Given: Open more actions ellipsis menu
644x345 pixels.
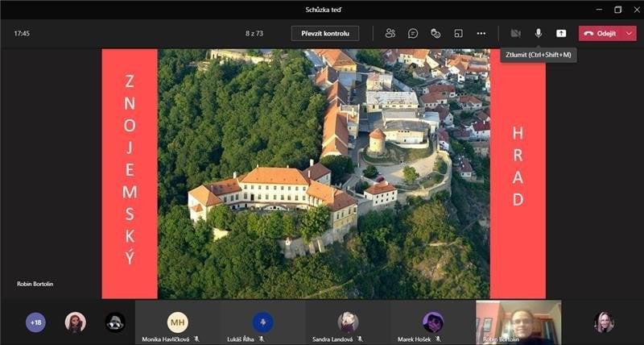Looking at the screenshot, I should (481, 34).
